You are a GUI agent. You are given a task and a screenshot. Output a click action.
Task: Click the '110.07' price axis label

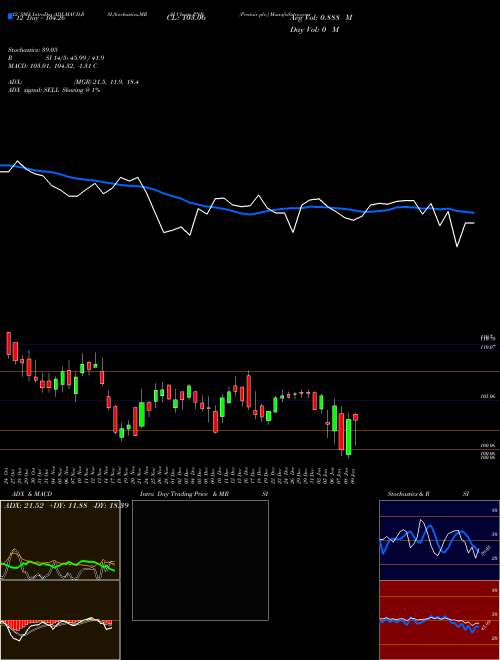(487, 347)
